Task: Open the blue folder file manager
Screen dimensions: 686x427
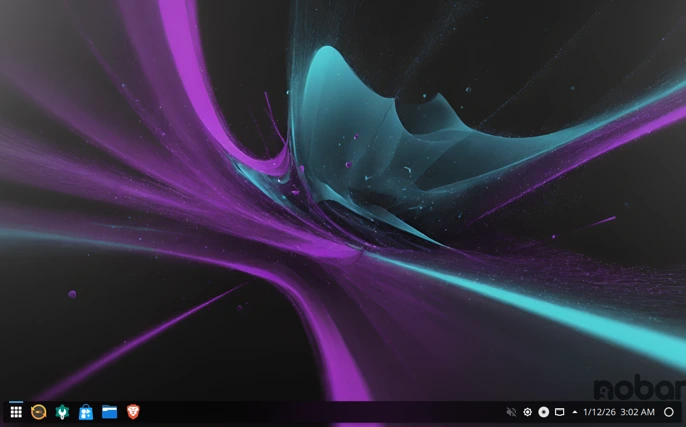Action: click(109, 412)
